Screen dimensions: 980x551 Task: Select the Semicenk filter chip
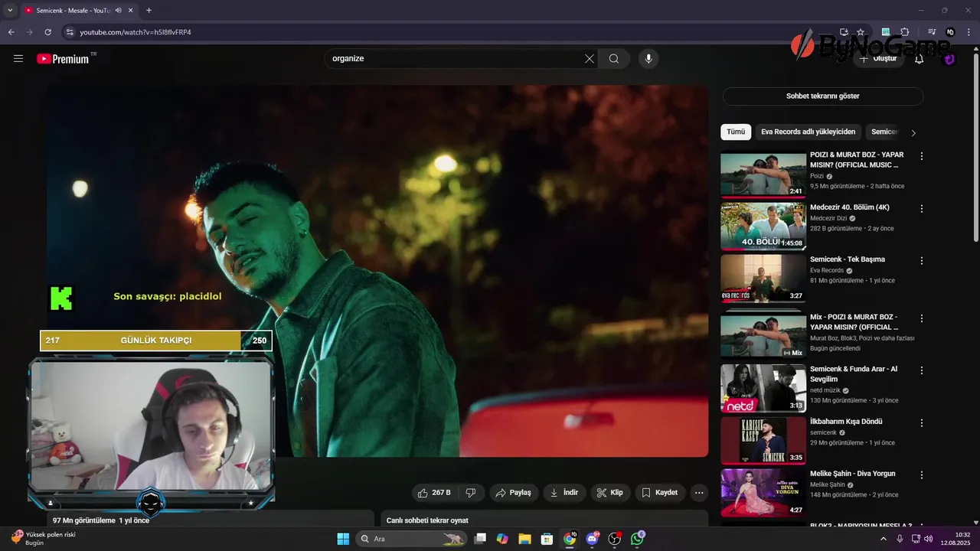[x=884, y=132]
